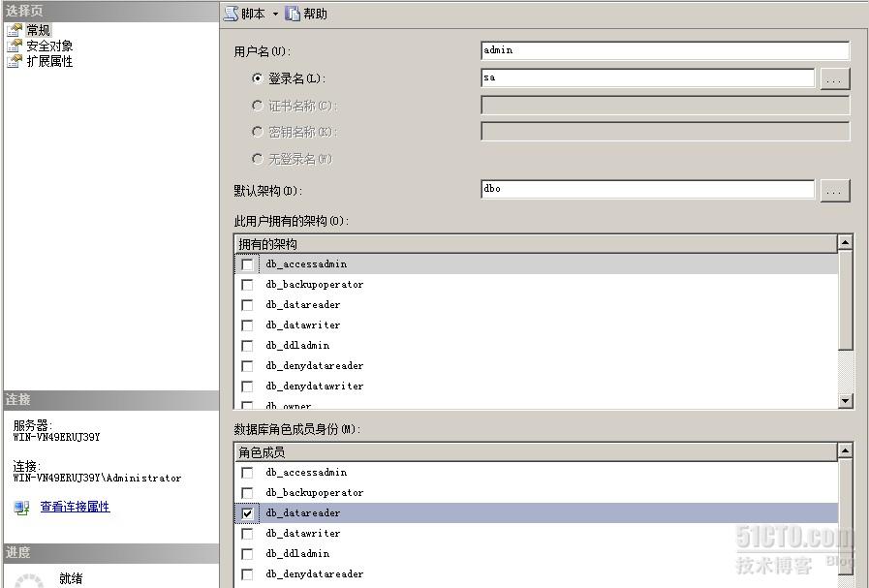This screenshot has height=588, width=869.
Task: Click the 拥有的架构 column header
Action: [x=536, y=244]
